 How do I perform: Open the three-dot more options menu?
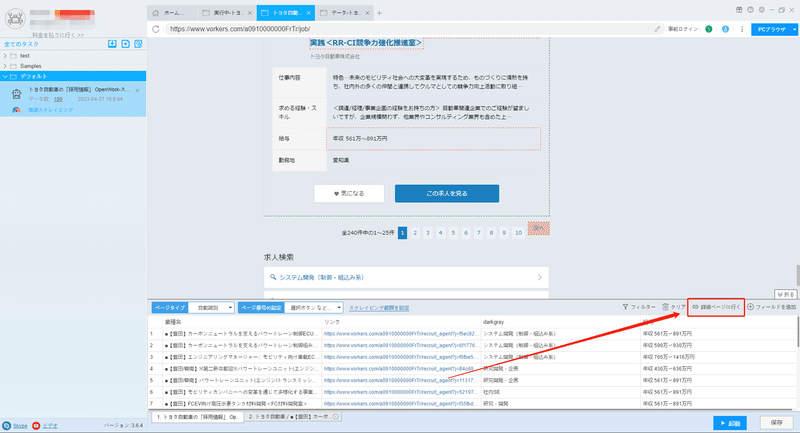[x=742, y=29]
